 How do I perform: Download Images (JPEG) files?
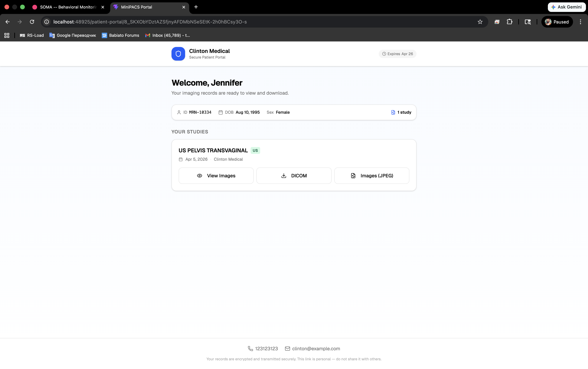click(x=371, y=176)
